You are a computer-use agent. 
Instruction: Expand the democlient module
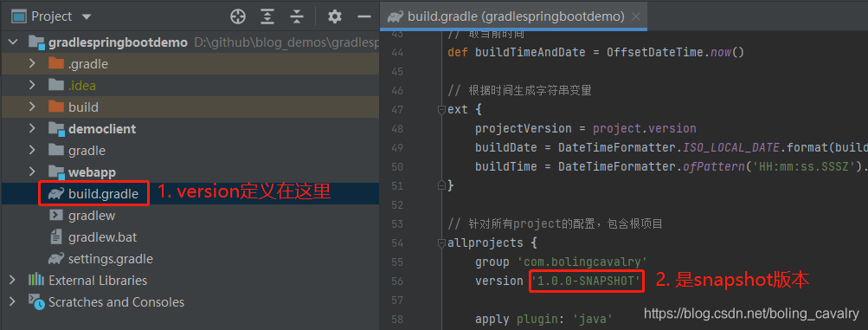pos(33,128)
